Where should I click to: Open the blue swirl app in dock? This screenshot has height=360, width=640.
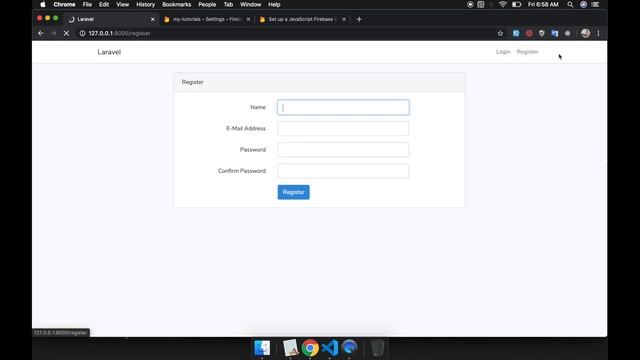tap(349, 348)
